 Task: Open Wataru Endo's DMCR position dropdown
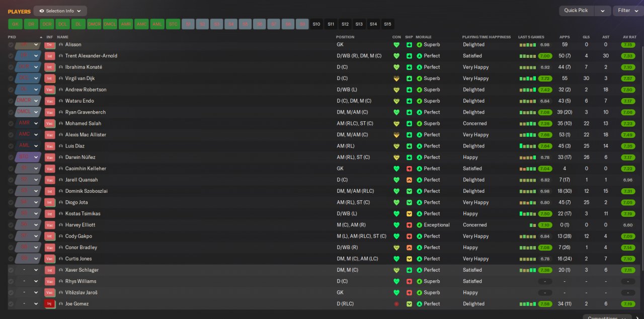coord(28,101)
